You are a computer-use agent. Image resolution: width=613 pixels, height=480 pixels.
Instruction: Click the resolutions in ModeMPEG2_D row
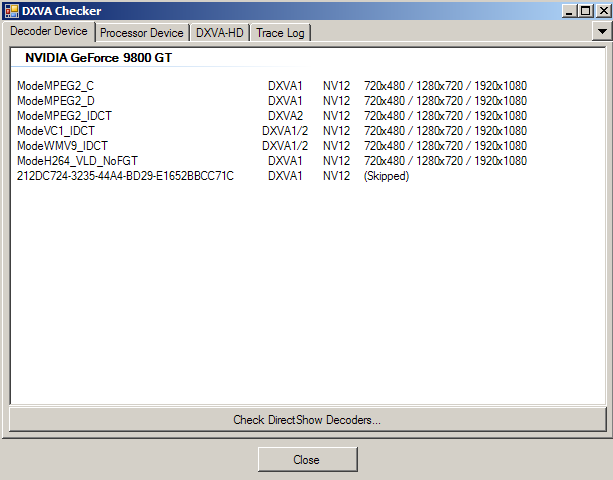[x=446, y=101]
